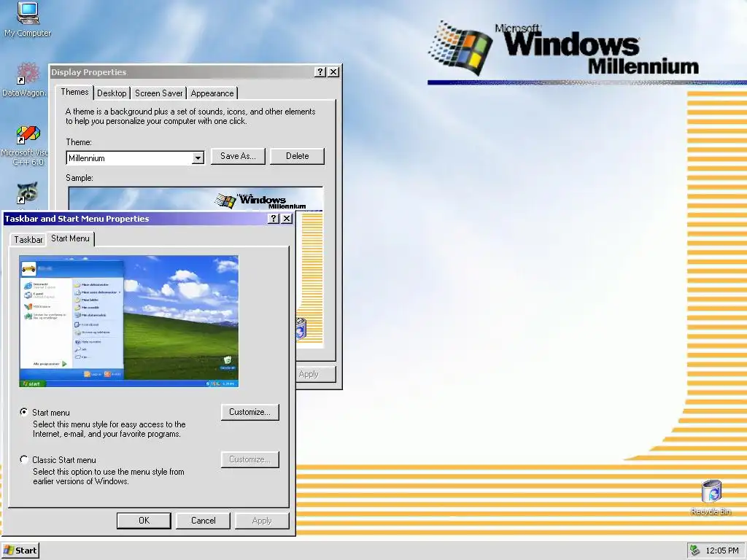Click the Millennium theme combo box field

135,158
